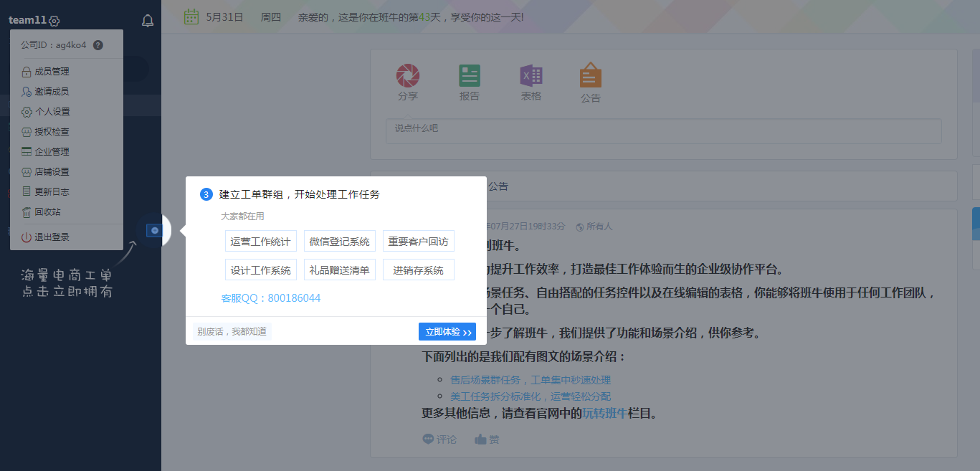The image size is (980, 471).
Task: Click into the 说点什么吧 text box
Action: (x=663, y=131)
